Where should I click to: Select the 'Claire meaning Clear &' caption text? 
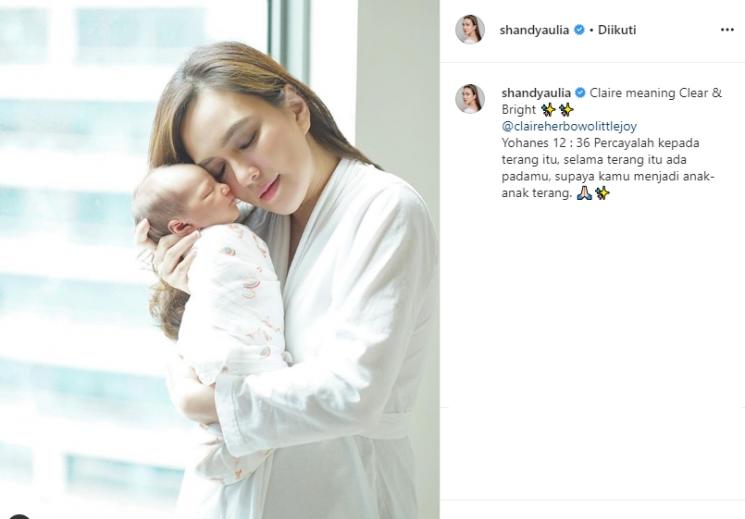click(656, 93)
